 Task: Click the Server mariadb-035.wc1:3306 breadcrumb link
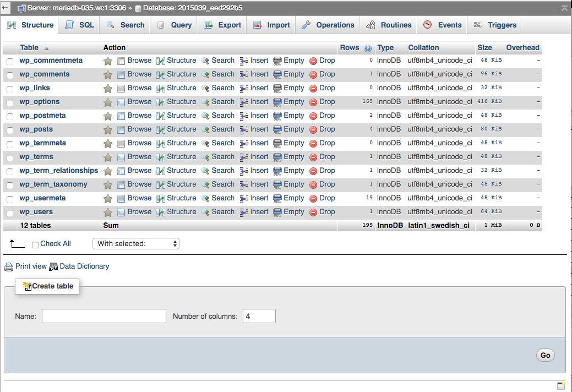77,8
